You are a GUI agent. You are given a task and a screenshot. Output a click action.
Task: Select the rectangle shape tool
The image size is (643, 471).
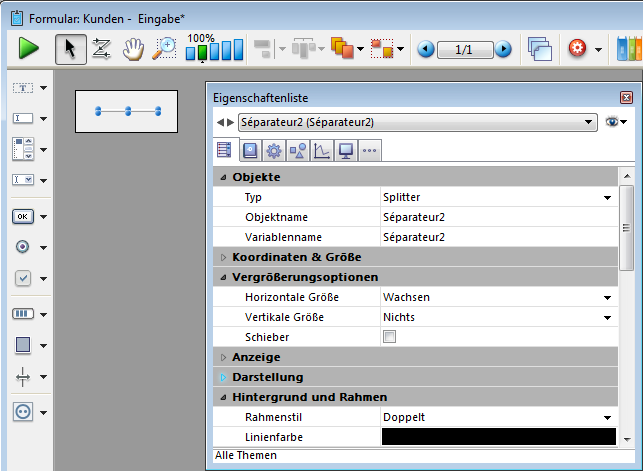pyautogui.click(x=23, y=345)
